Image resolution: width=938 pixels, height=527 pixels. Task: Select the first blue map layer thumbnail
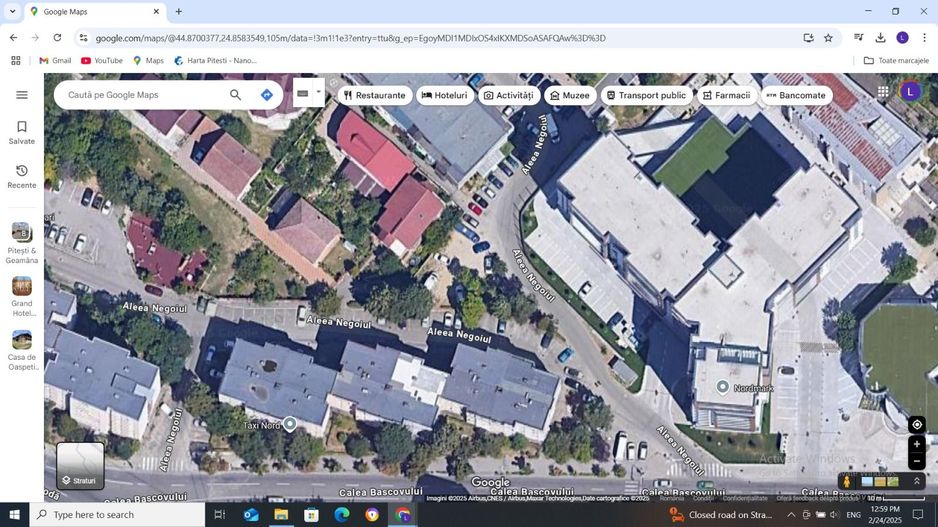coord(867,481)
